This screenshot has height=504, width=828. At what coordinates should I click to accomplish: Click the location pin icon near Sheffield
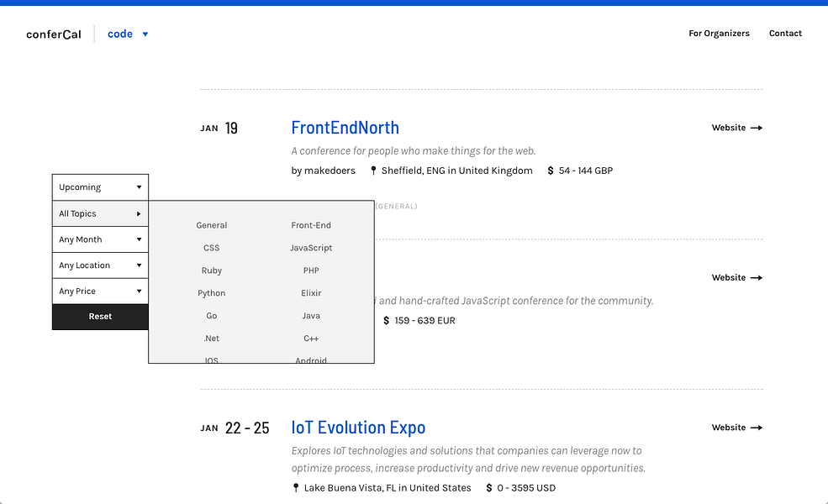tap(373, 171)
